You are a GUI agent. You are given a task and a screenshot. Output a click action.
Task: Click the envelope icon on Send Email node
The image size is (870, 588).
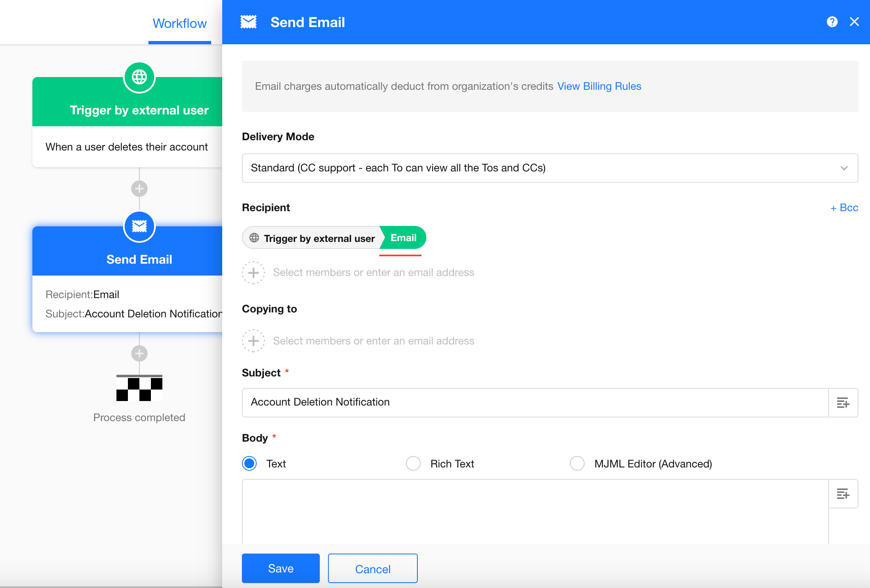pyautogui.click(x=139, y=226)
